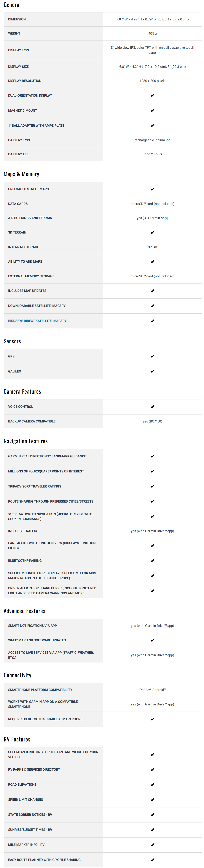
Task: Click the Road Elevations checkmark
Action: click(x=152, y=784)
